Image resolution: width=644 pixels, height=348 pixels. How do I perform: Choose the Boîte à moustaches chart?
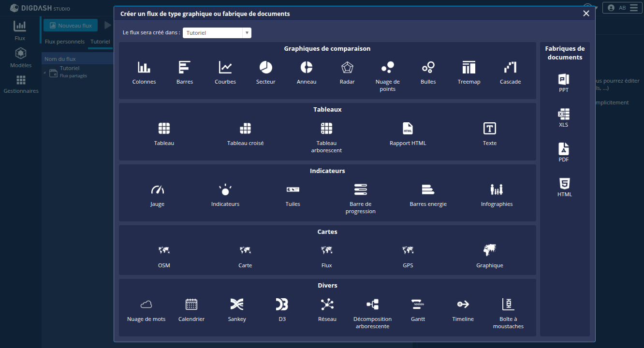click(508, 304)
